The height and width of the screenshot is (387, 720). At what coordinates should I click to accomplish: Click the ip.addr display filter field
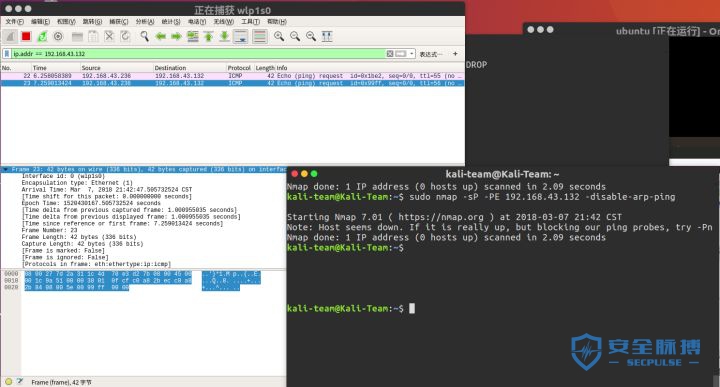click(x=197, y=54)
